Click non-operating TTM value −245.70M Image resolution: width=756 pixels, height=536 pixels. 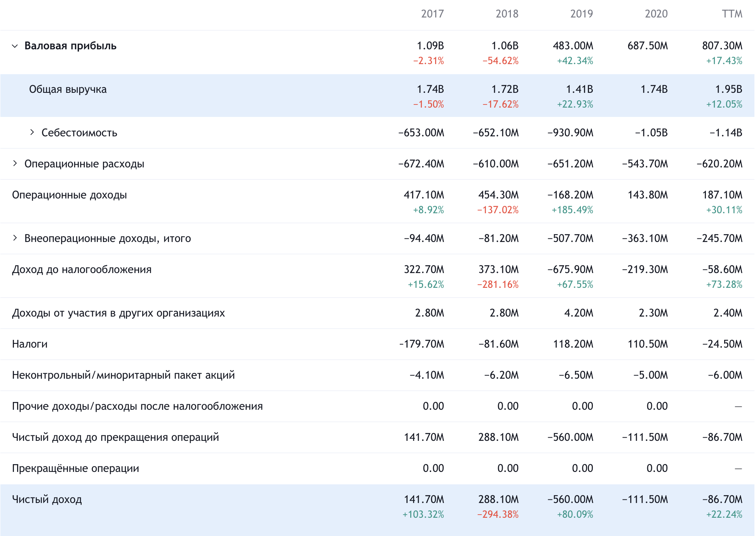(719, 238)
